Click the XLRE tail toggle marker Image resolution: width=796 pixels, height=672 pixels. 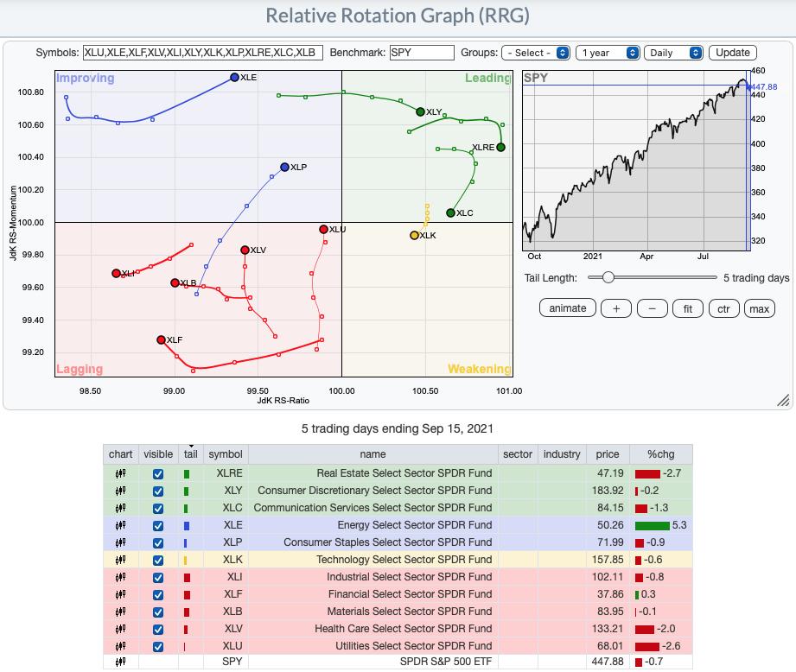coord(187,474)
